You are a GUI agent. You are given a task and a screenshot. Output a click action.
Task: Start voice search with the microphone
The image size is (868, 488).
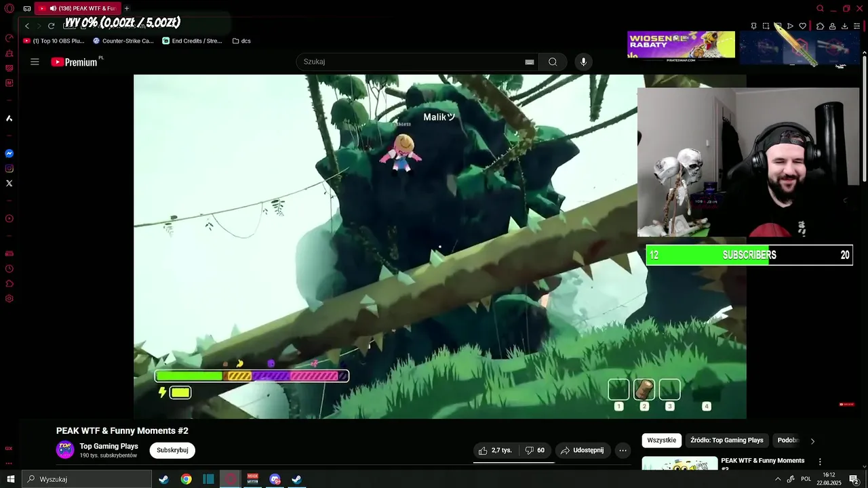pos(583,62)
